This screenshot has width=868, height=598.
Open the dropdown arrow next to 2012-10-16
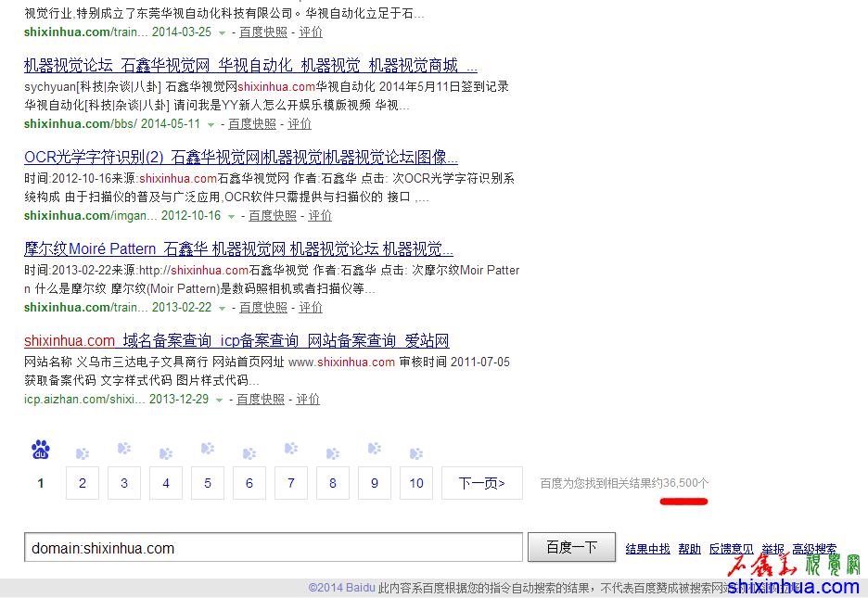231,216
